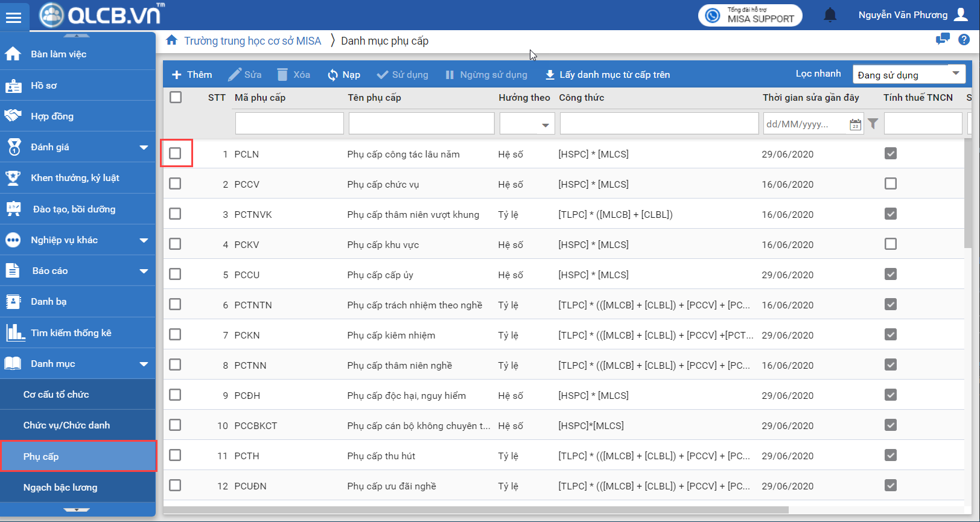
Task: Select the checkbox for PCKV row
Action: tap(176, 244)
